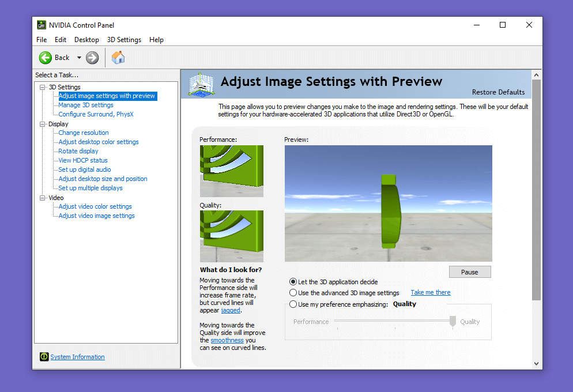This screenshot has width=573, height=392.
Task: Select Use the advanced 3D image settings
Action: point(293,293)
